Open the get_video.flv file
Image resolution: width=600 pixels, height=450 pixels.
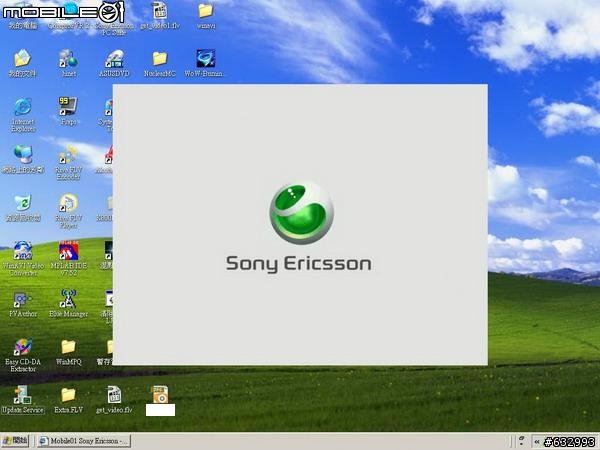114,400
